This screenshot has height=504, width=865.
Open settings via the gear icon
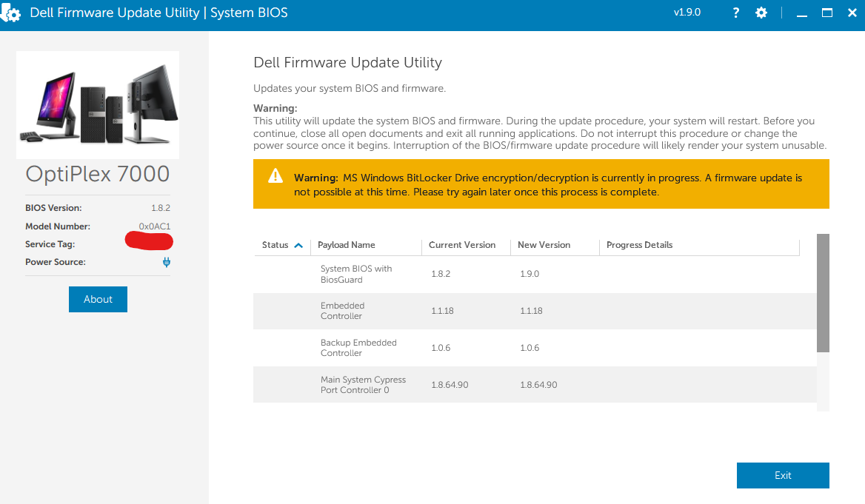pos(761,13)
